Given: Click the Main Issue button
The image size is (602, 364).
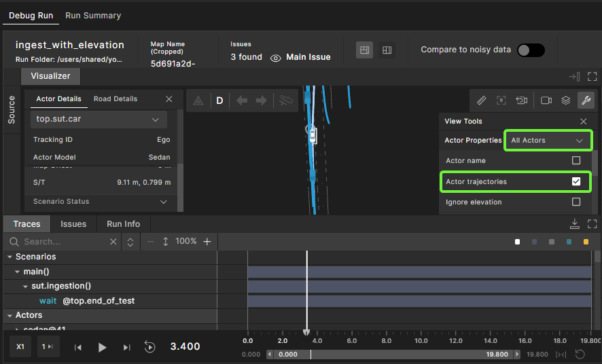Looking at the screenshot, I should 300,58.
